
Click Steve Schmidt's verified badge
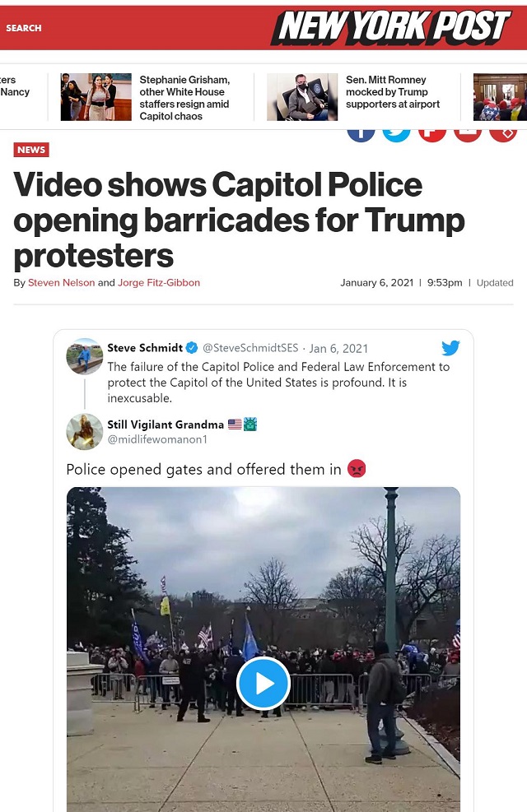[x=192, y=348]
